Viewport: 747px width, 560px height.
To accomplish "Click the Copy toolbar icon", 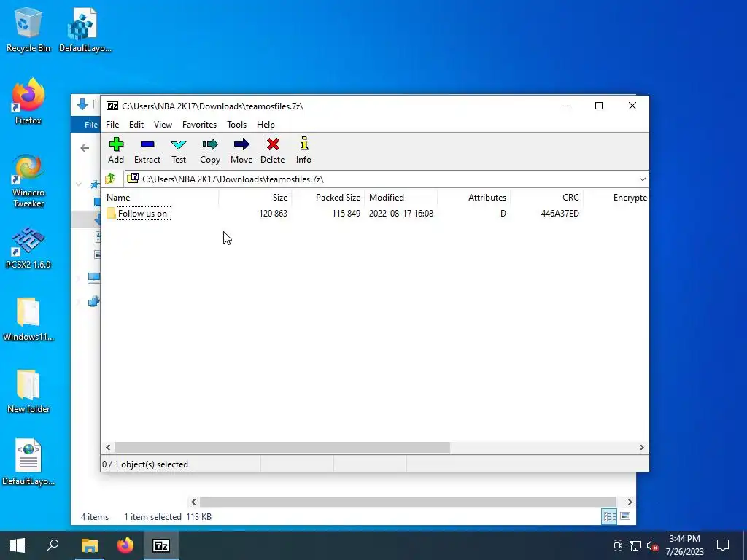I will 210,150.
